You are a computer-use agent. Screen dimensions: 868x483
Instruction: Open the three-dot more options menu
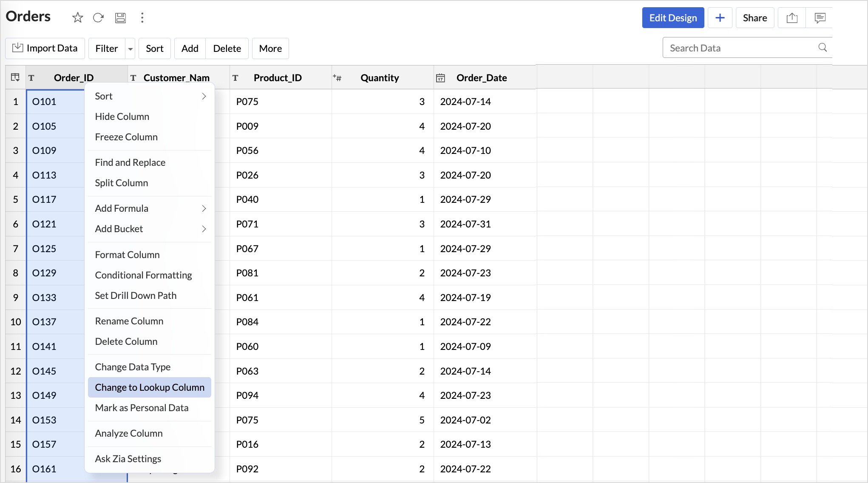[142, 17]
